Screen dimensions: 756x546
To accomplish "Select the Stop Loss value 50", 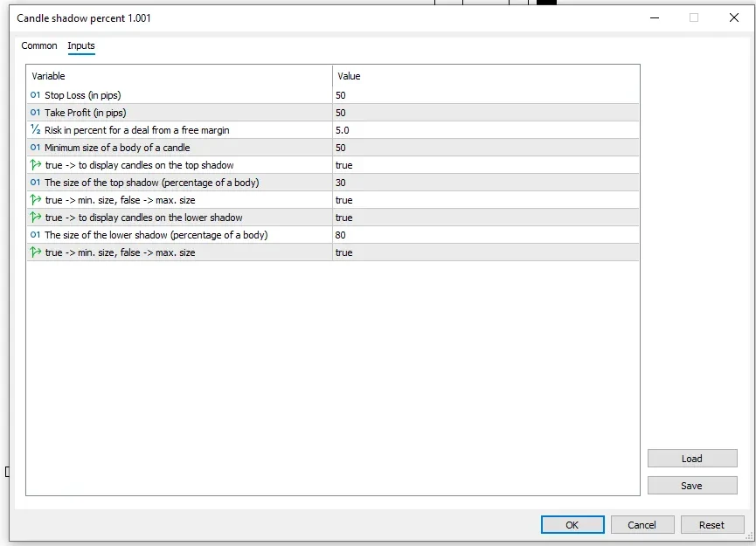I will tap(340, 95).
